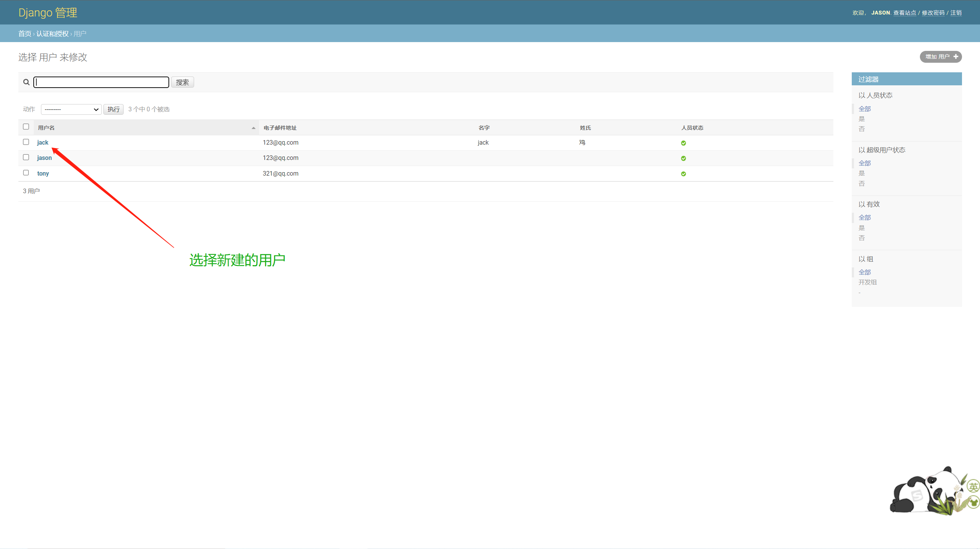The image size is (980, 549).
Task: Click the search magnifier icon
Action: [26, 82]
